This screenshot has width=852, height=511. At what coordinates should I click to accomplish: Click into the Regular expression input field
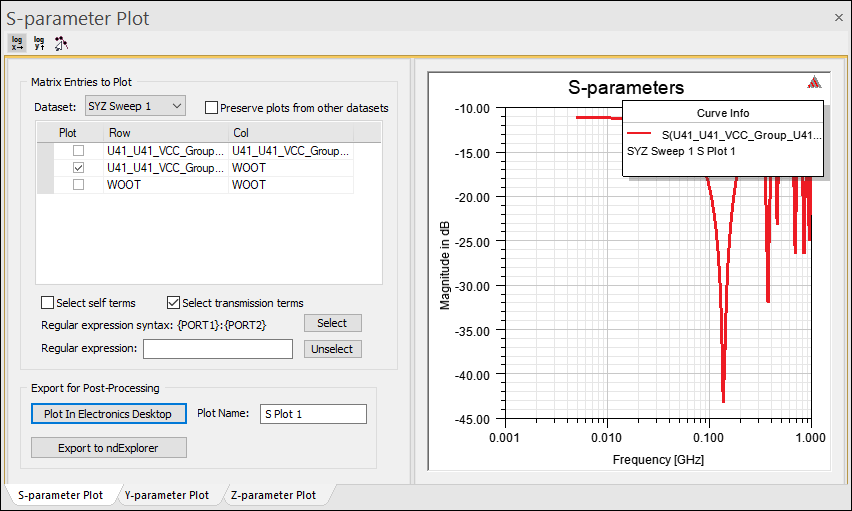click(x=217, y=349)
